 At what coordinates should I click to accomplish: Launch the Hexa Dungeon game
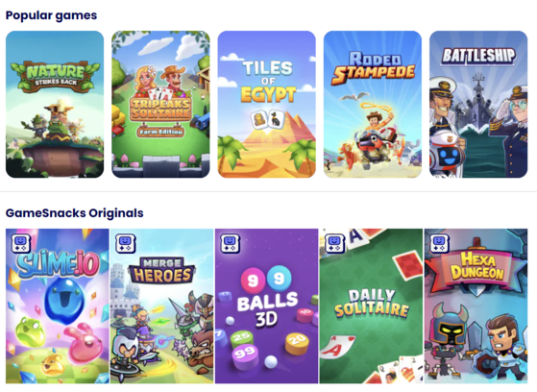click(x=476, y=306)
